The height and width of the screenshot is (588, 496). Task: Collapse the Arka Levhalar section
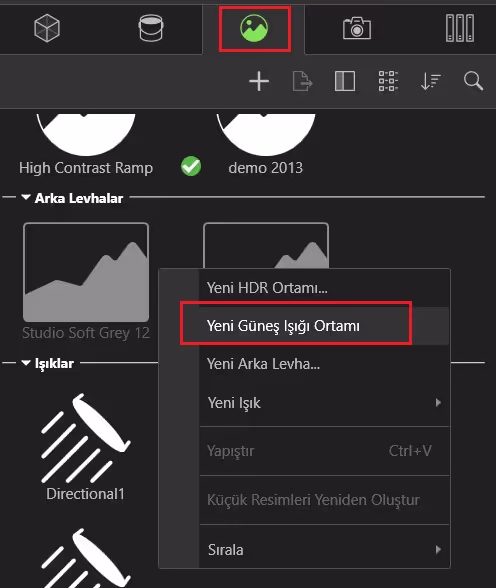[x=26, y=197]
